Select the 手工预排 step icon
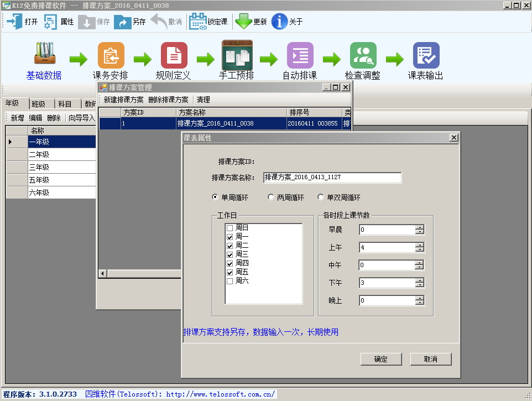 [x=237, y=55]
